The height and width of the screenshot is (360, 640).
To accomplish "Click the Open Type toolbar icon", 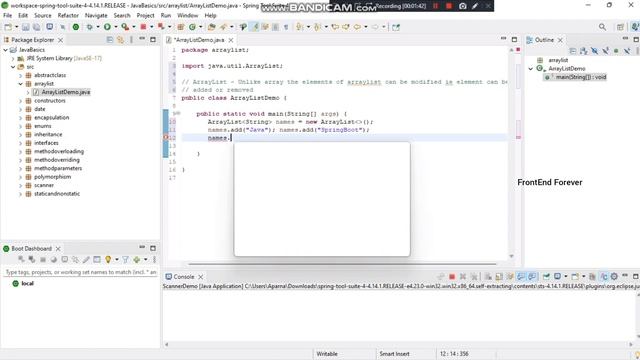I will coord(211,27).
